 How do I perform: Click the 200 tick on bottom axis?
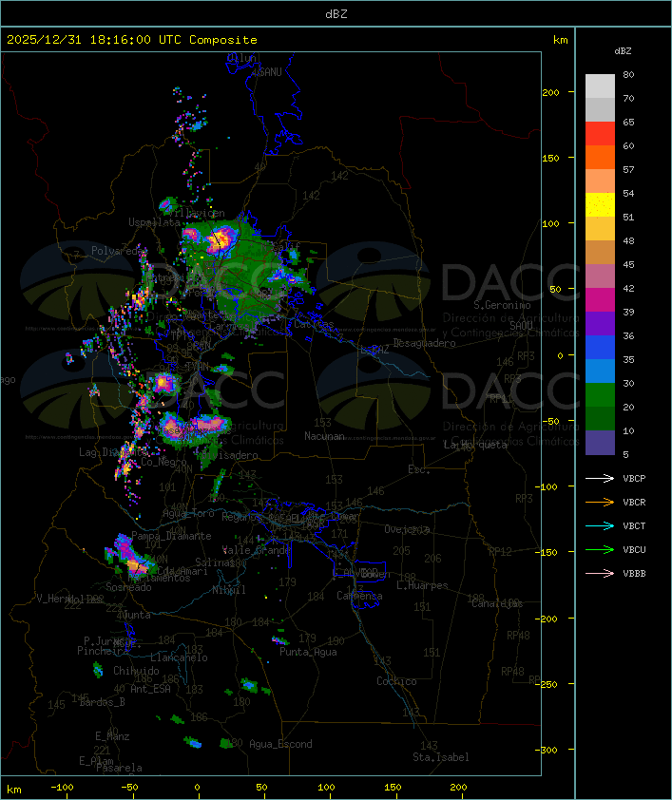pos(458,788)
